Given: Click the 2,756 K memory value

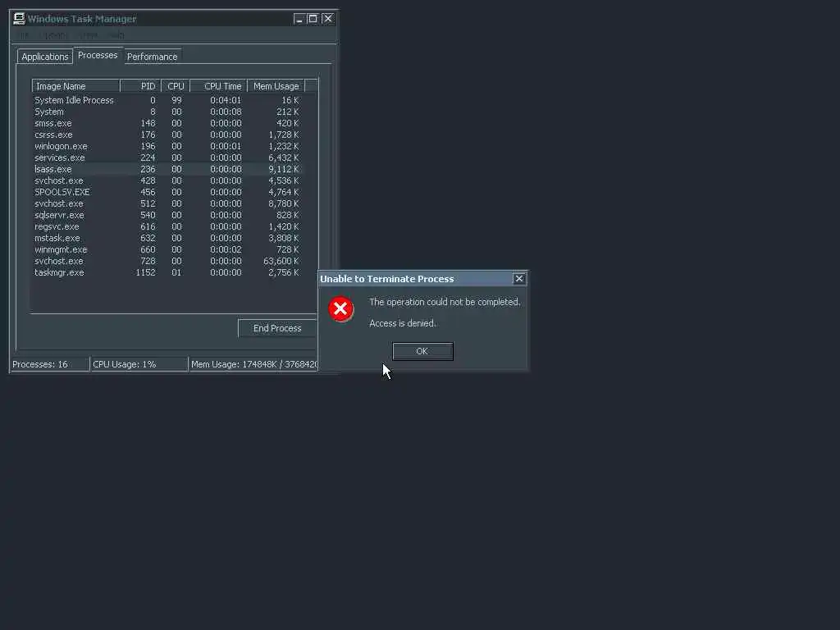Looking at the screenshot, I should click(x=284, y=272).
